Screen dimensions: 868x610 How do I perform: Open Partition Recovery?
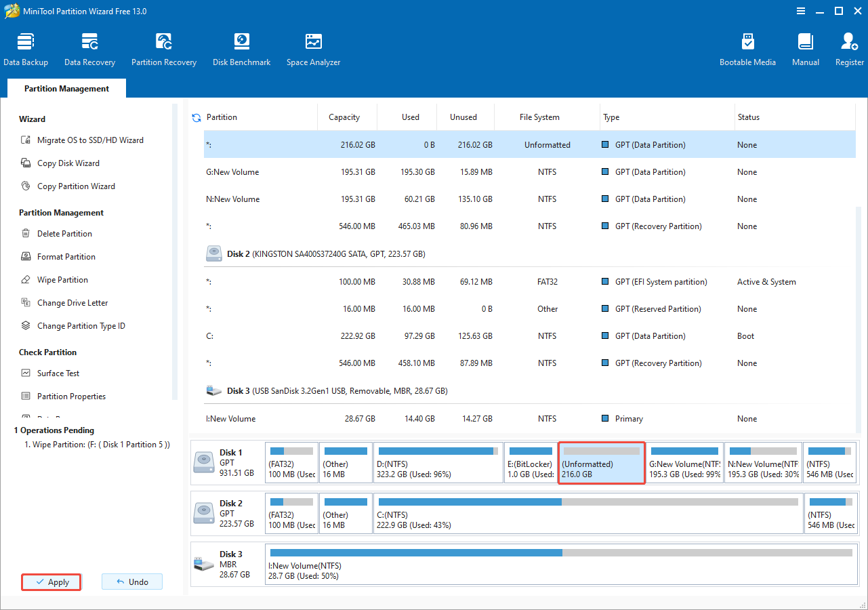[164, 47]
